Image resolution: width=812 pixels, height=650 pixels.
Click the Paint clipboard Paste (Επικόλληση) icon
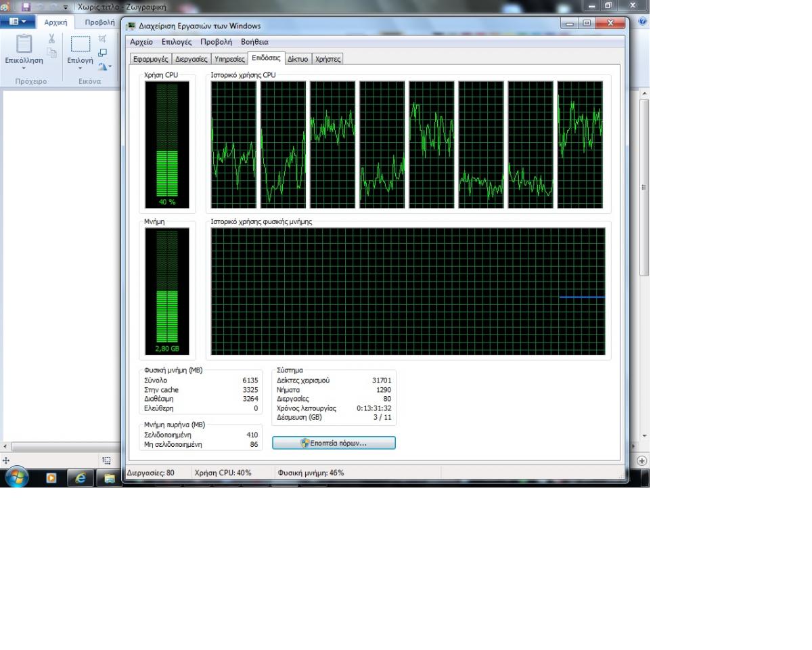(24, 44)
